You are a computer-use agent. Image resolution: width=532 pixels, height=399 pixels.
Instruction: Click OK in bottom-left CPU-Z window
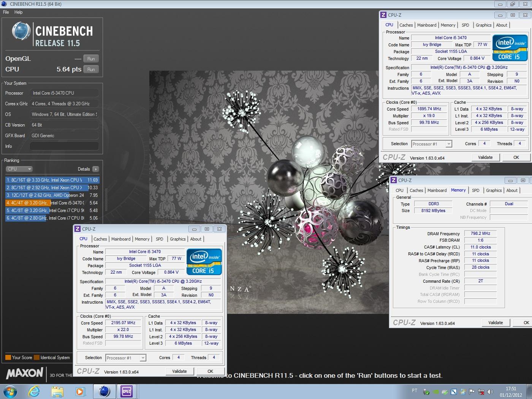tap(210, 371)
